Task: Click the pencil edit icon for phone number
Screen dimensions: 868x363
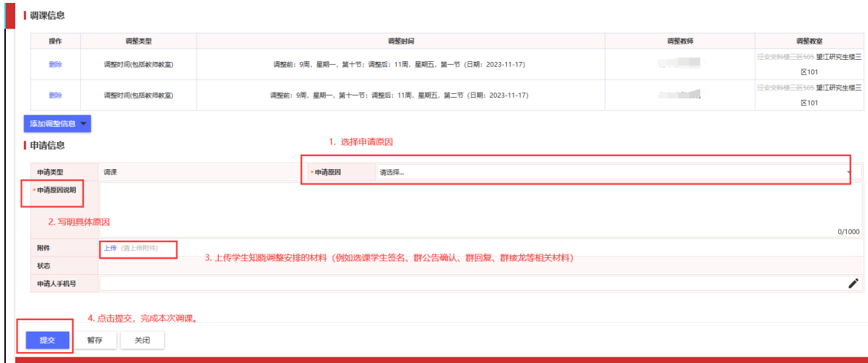Action: tap(853, 284)
